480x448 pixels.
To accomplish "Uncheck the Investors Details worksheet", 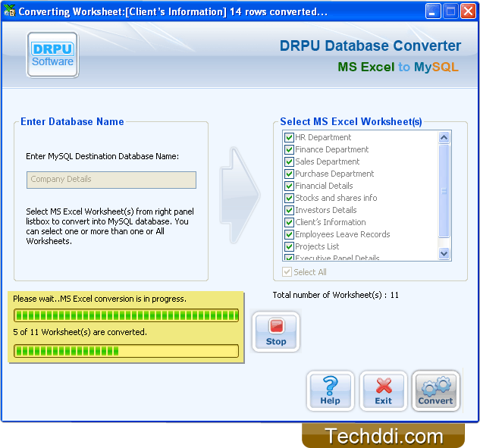I will coord(289,210).
